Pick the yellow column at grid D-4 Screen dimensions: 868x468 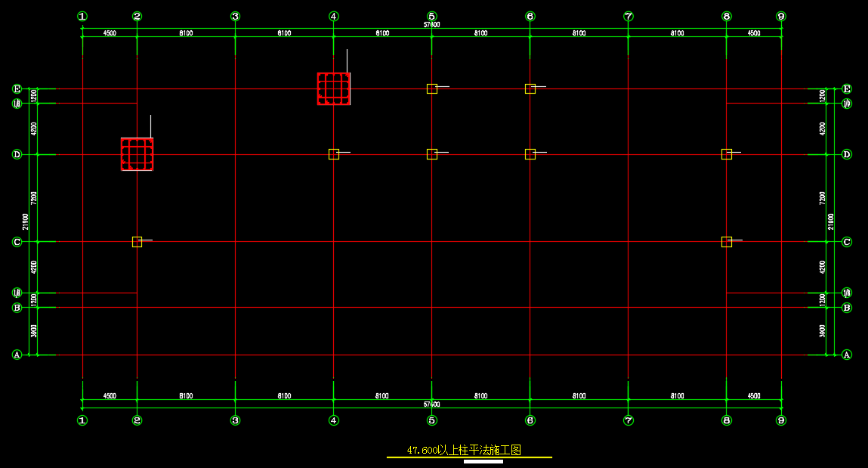pyautogui.click(x=333, y=154)
